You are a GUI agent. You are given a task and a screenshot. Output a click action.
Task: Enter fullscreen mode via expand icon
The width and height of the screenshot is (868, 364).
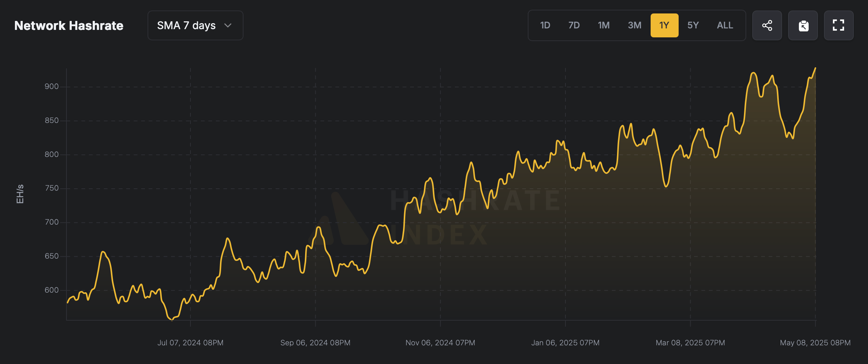click(839, 25)
